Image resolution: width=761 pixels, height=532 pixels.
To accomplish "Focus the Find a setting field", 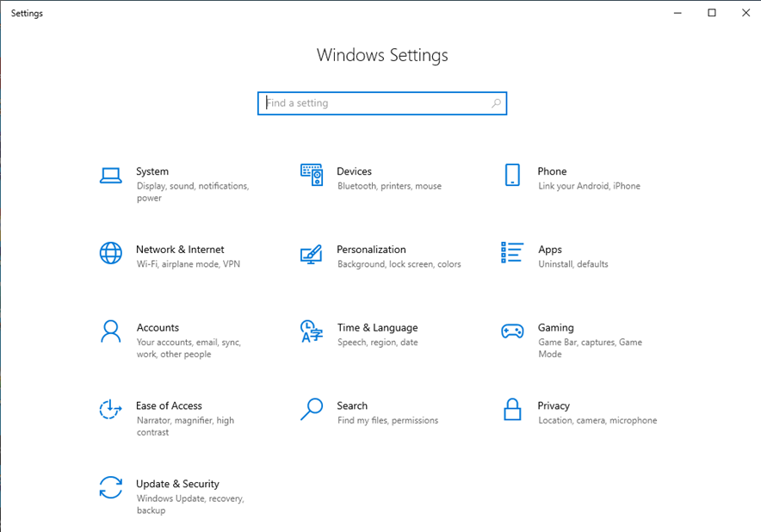I will click(x=382, y=103).
